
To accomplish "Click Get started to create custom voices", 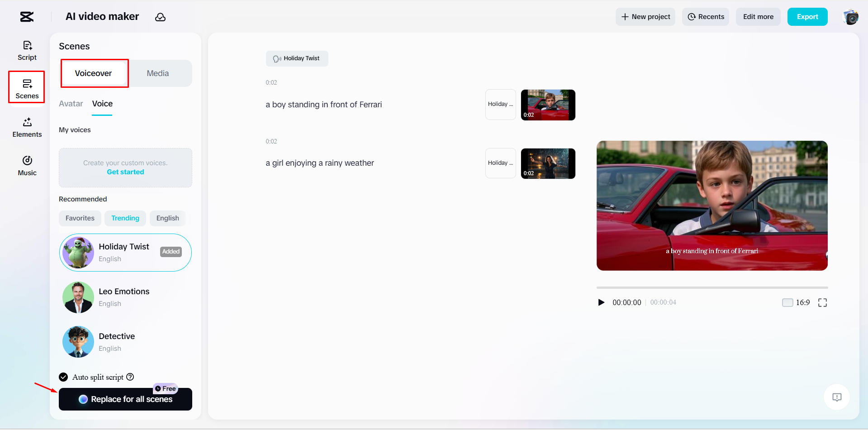I will (x=125, y=172).
